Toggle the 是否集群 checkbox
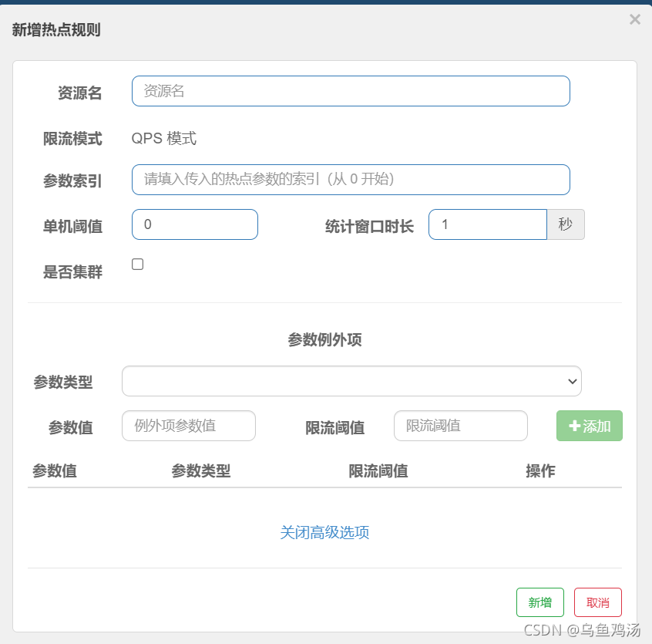Viewport: 652px width, 644px height. (138, 265)
